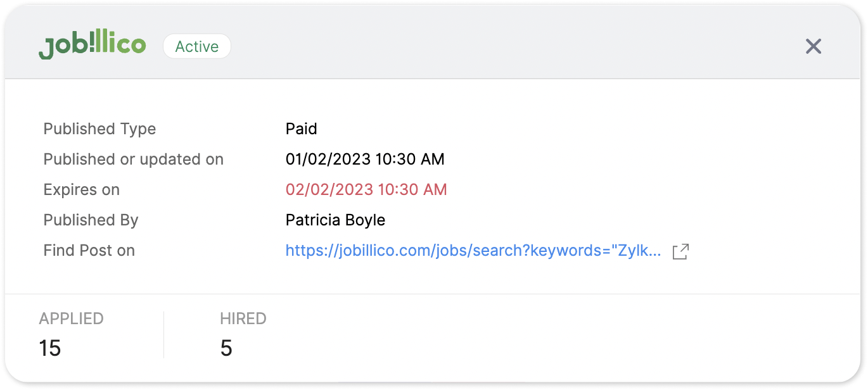Image resolution: width=868 pixels, height=390 pixels.
Task: Open the external link icon beside the URL
Action: [x=680, y=251]
